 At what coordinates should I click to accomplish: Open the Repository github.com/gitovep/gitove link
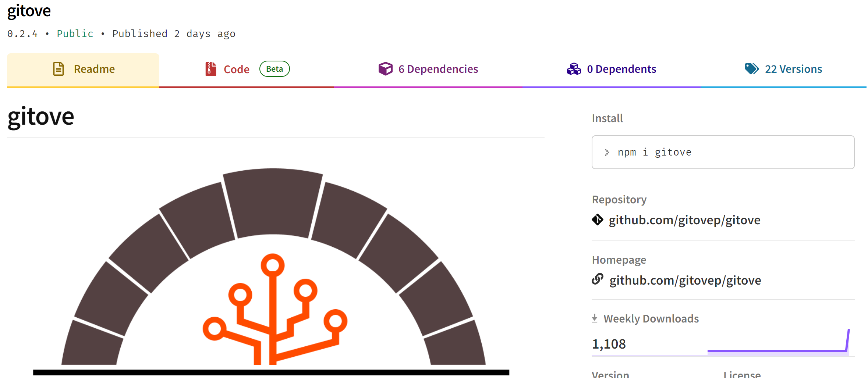point(684,220)
